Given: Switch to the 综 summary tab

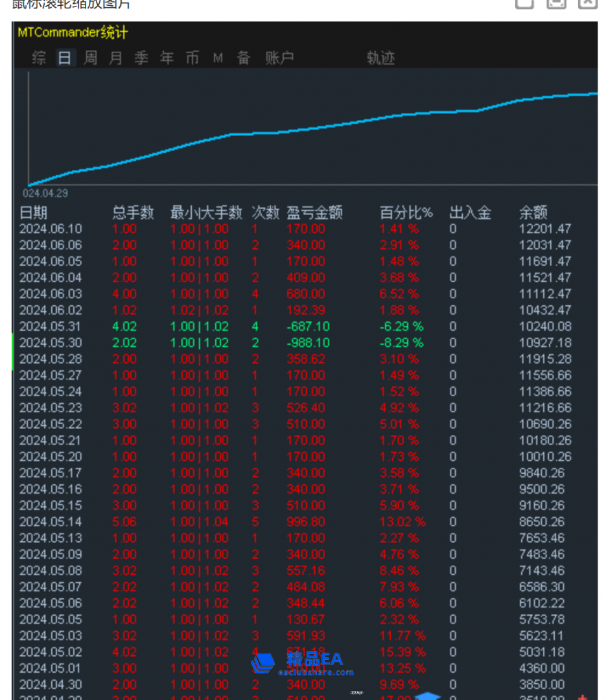Looking at the screenshot, I should [x=39, y=58].
